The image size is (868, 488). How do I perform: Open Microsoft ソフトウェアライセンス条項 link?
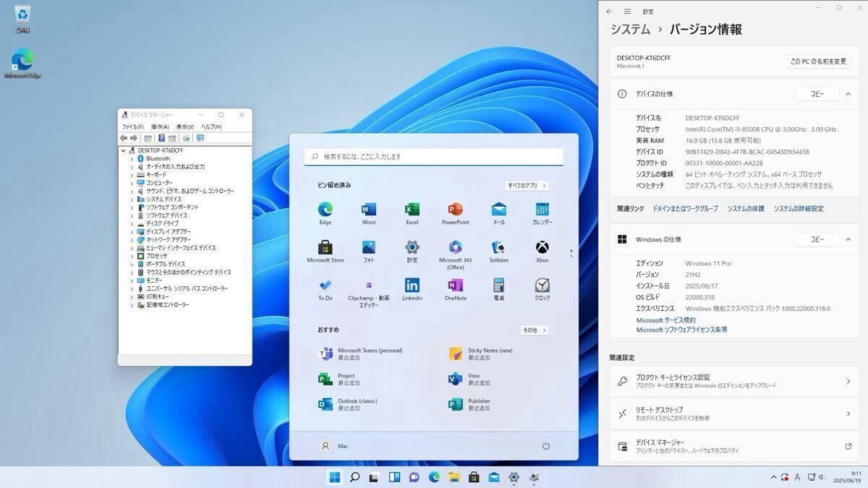coord(682,330)
